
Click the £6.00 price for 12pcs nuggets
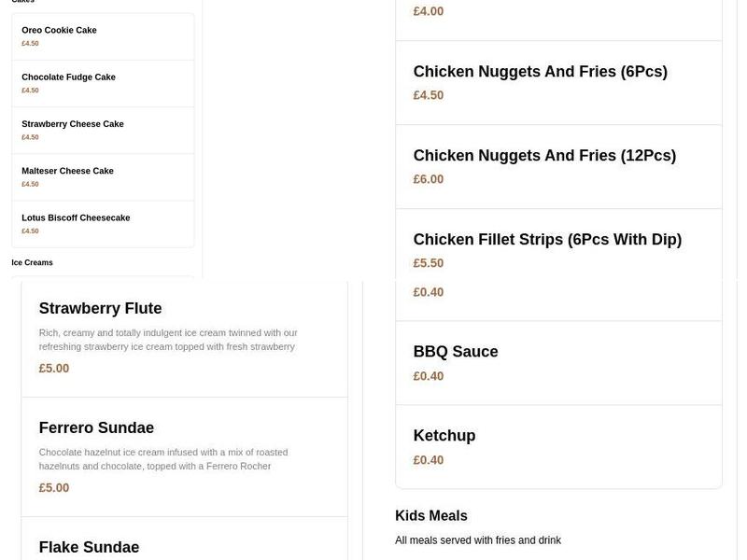pyautogui.click(x=429, y=178)
